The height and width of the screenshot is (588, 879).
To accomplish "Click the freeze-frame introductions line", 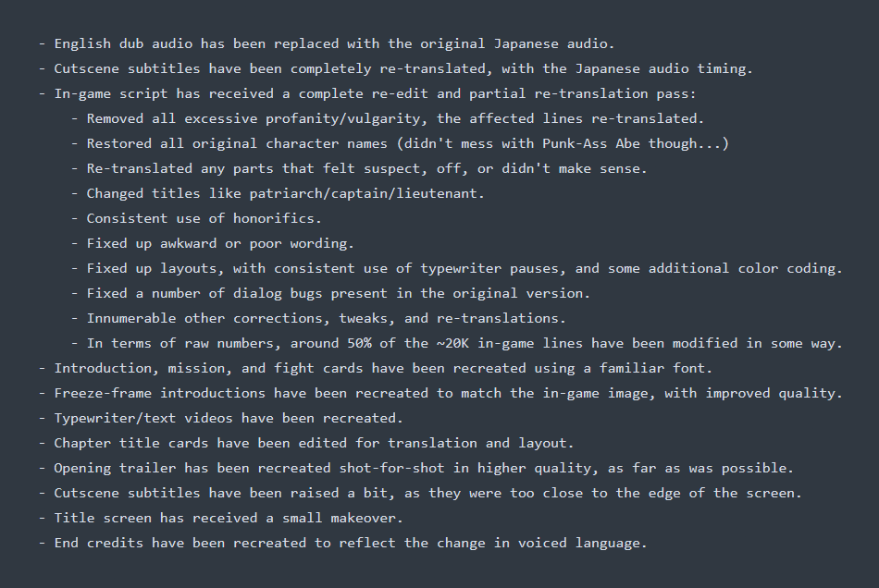I will [x=448, y=393].
